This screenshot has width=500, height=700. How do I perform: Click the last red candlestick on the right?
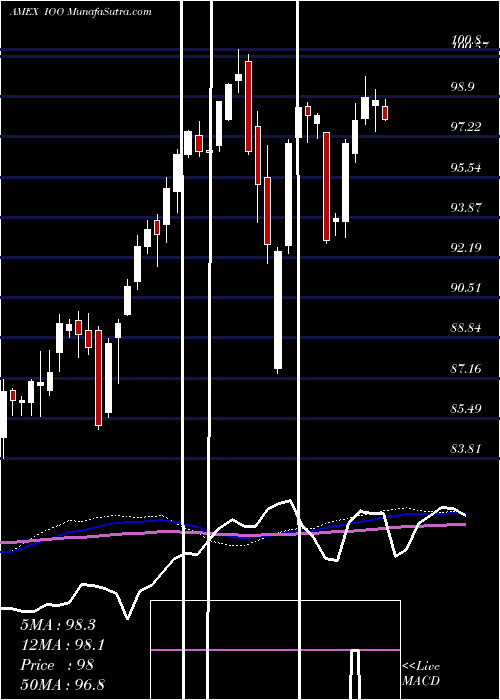point(385,112)
